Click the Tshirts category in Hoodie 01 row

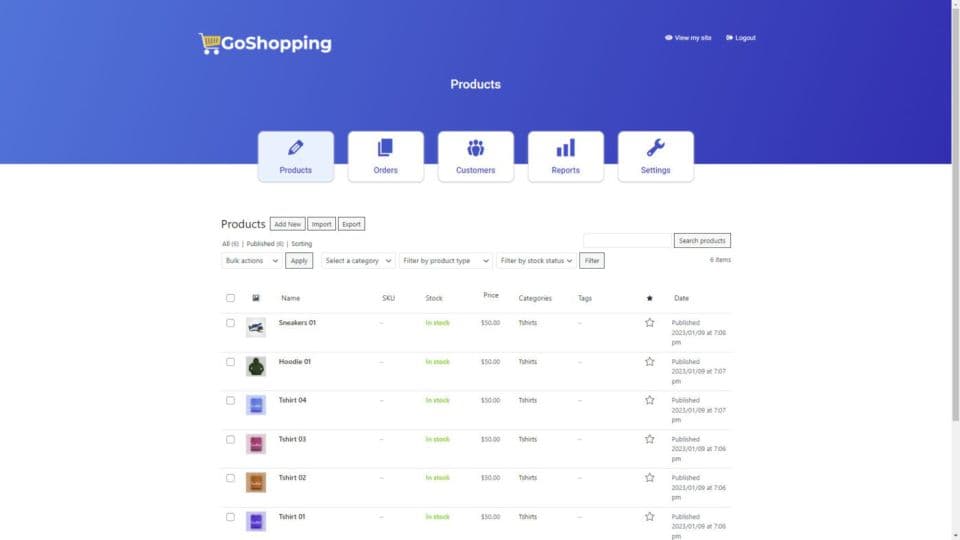coord(528,362)
